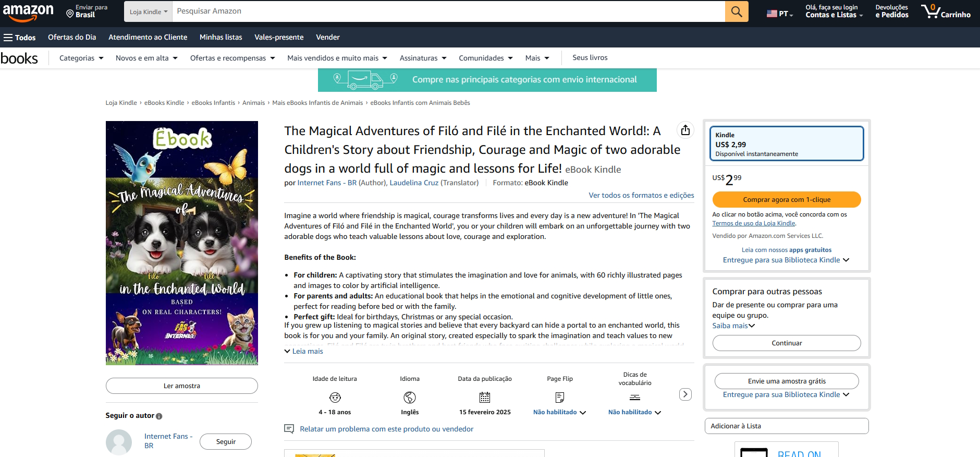Click the location pin Enviar para Brasil
The height and width of the screenshot is (457, 980).
[87, 11]
